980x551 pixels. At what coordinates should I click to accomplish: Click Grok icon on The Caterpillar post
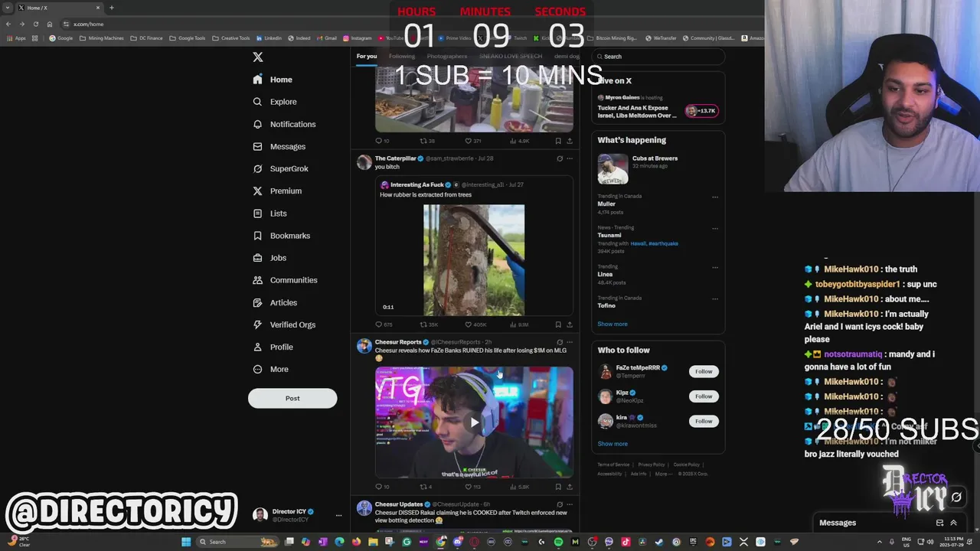(560, 158)
